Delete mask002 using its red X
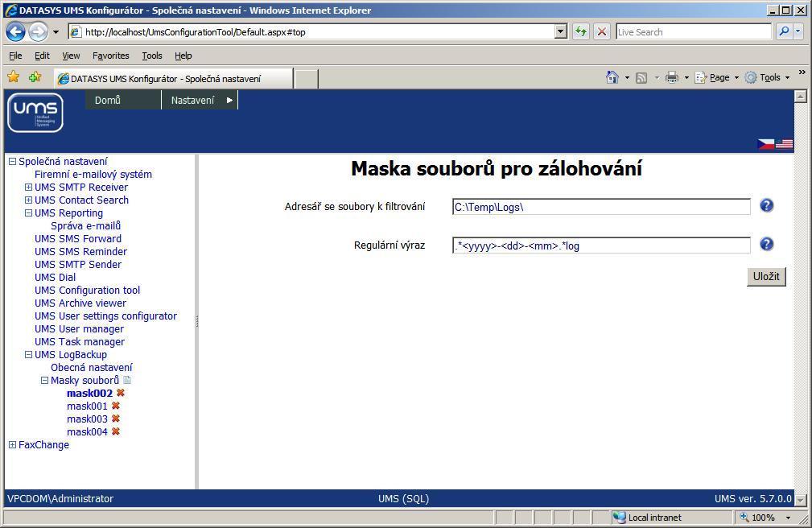The image size is (812, 528). click(x=121, y=393)
